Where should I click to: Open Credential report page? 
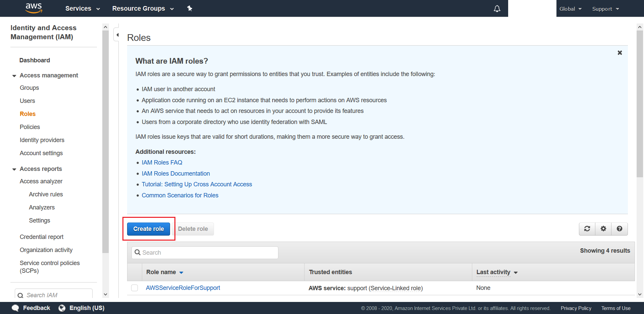[x=42, y=237]
